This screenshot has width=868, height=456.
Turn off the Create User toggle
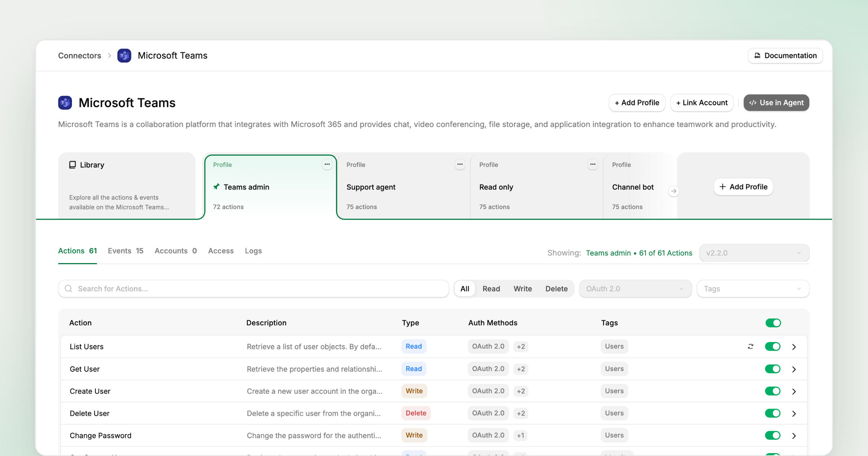coord(773,391)
